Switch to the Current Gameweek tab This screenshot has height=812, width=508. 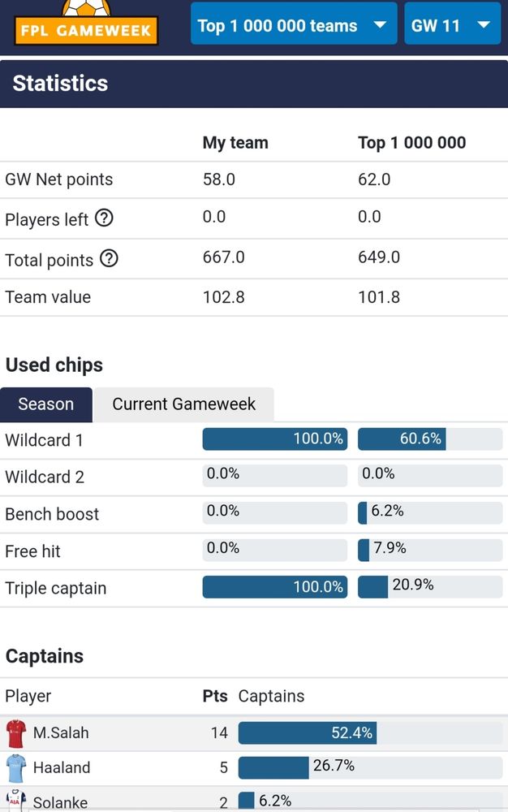click(183, 404)
